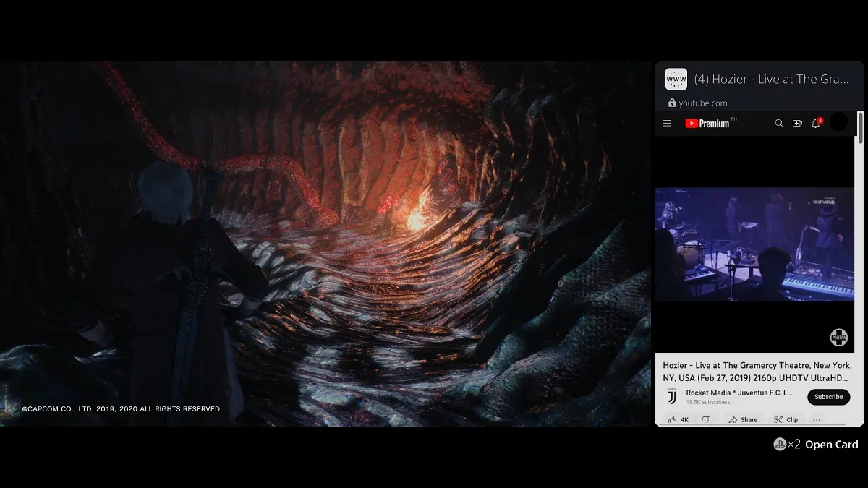
Task: Click the youtube.com address bar
Action: coord(702,103)
